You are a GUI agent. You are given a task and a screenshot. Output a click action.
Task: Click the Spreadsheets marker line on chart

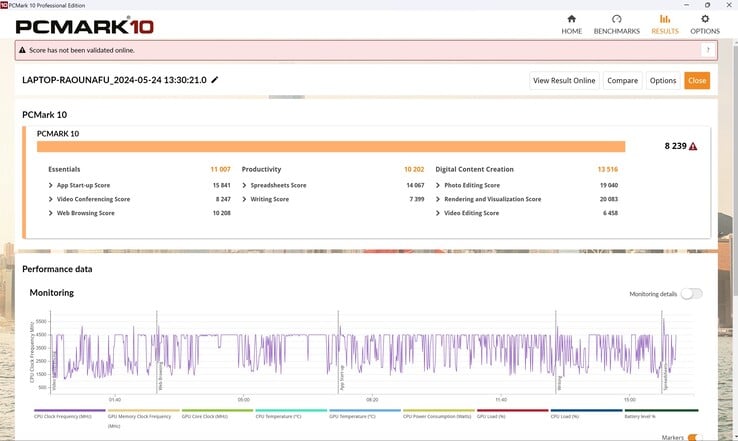[662, 352]
